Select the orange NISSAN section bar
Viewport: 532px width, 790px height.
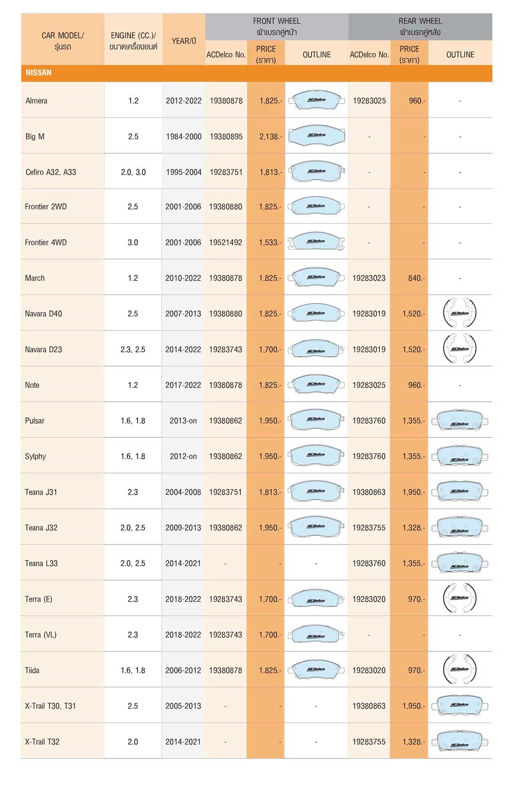(256, 73)
